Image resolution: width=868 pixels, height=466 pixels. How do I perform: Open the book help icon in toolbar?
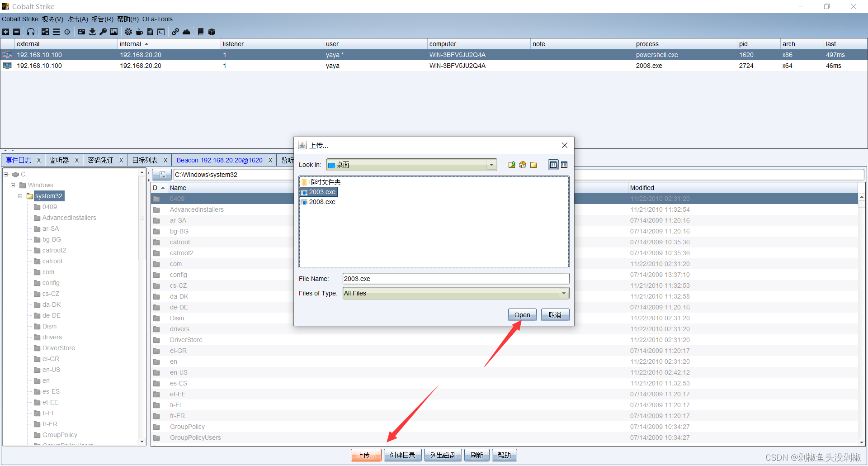[201, 32]
